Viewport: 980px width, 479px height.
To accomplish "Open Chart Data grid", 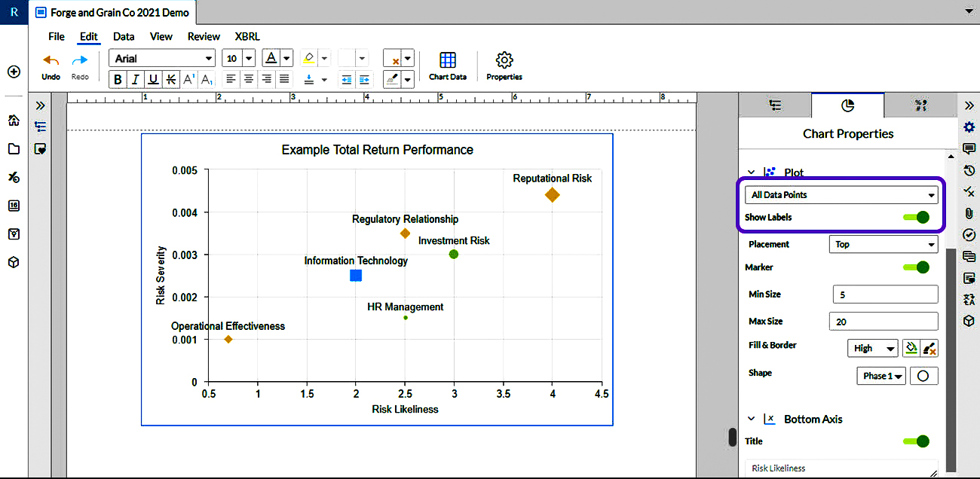I will coord(448,66).
